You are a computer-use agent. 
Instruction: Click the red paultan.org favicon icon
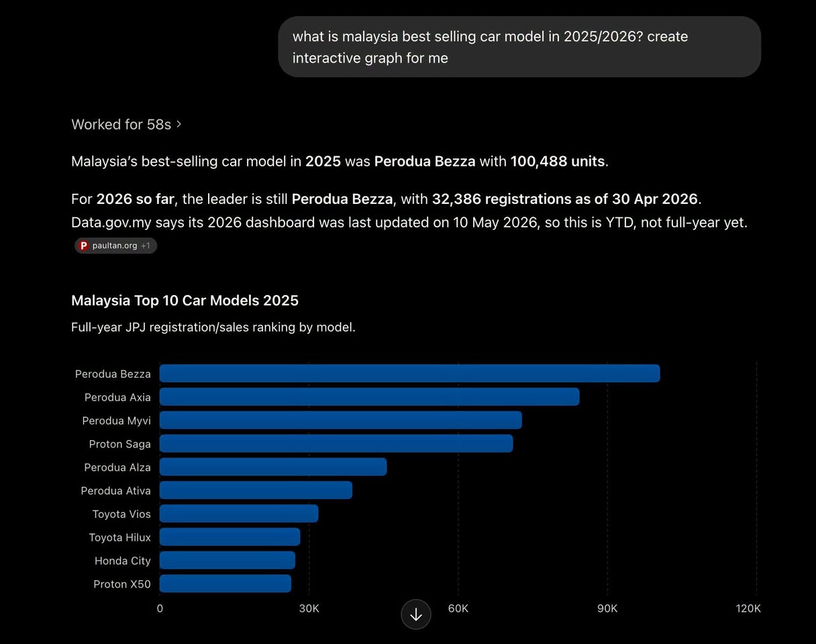[84, 246]
